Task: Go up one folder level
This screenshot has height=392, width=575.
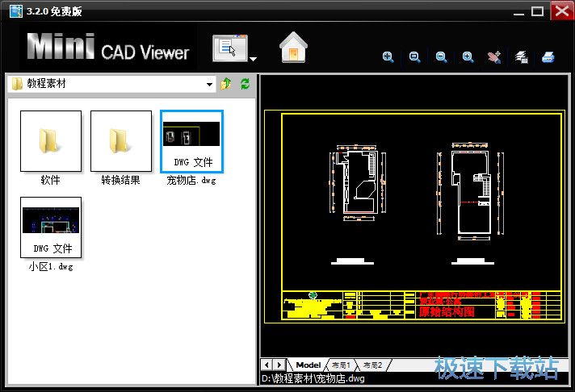Action: [226, 84]
